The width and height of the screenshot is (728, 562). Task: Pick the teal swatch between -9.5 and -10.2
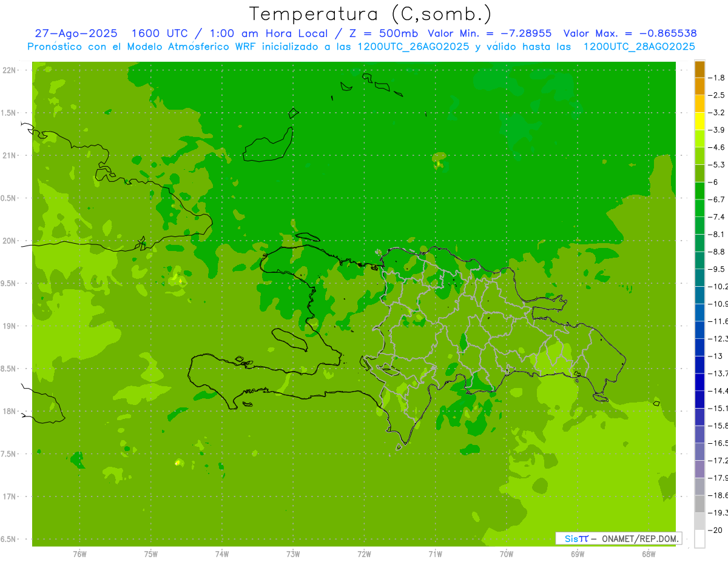tap(699, 278)
